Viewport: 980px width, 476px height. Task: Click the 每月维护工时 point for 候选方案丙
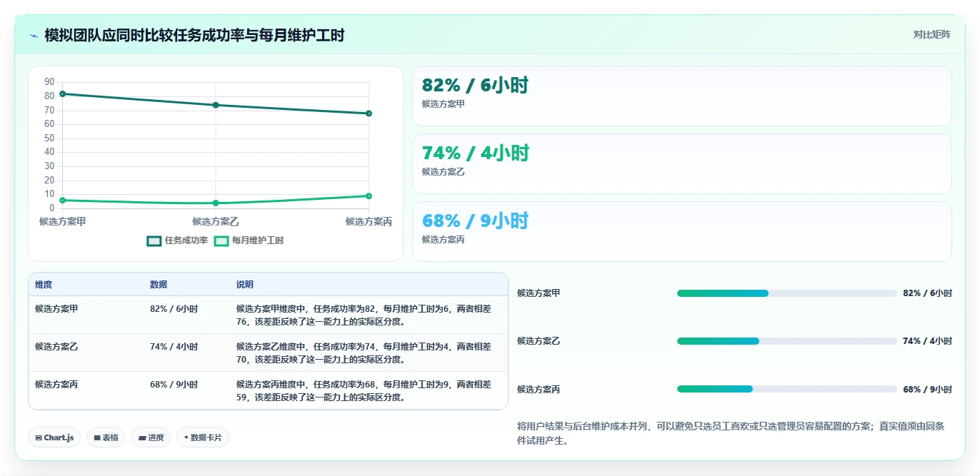(369, 196)
